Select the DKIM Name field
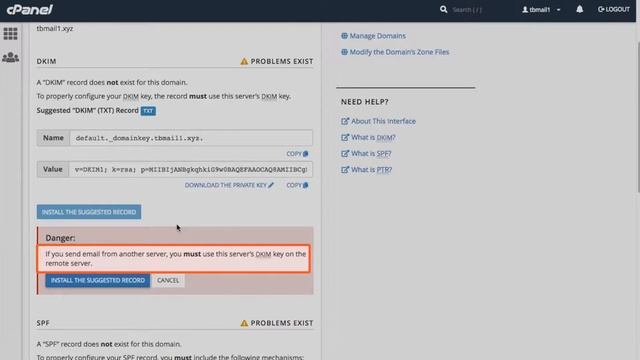Viewport: 640px width, 360px height. pos(191,138)
